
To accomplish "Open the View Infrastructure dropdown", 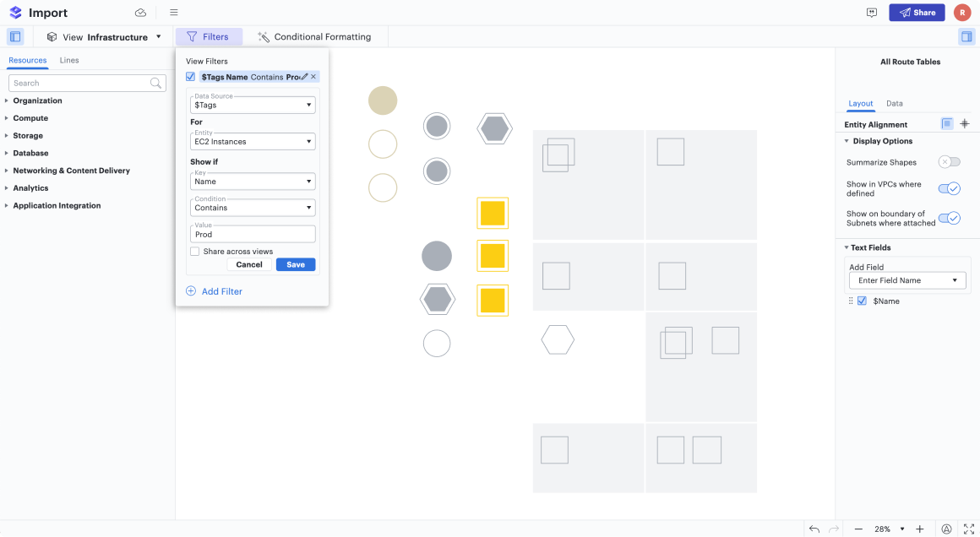I will click(x=105, y=37).
